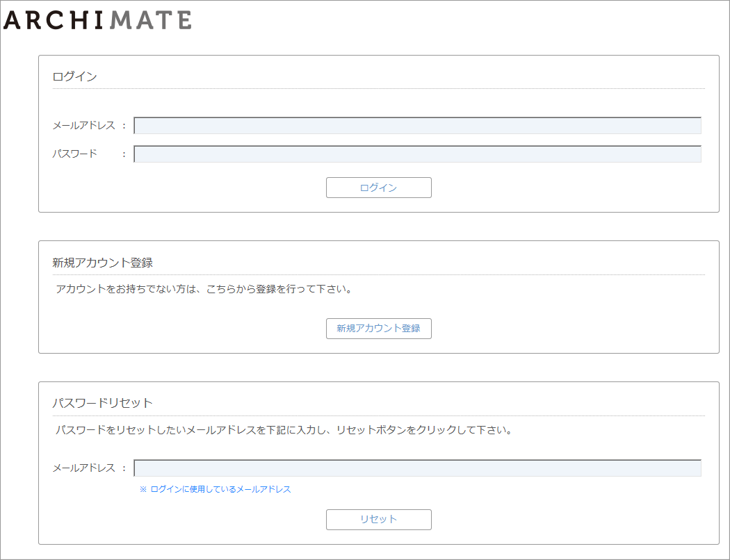
Task: Click the 新規アカウント登録 section heading
Action: click(x=102, y=263)
